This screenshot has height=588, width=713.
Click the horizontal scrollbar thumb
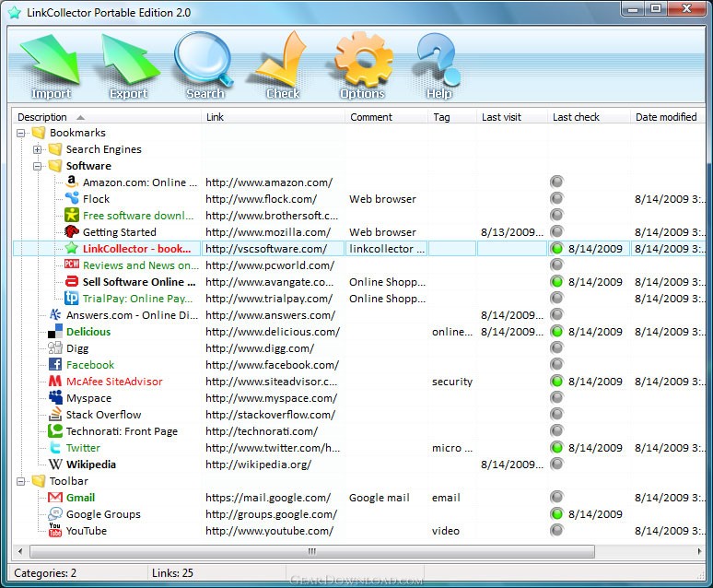[312, 551]
